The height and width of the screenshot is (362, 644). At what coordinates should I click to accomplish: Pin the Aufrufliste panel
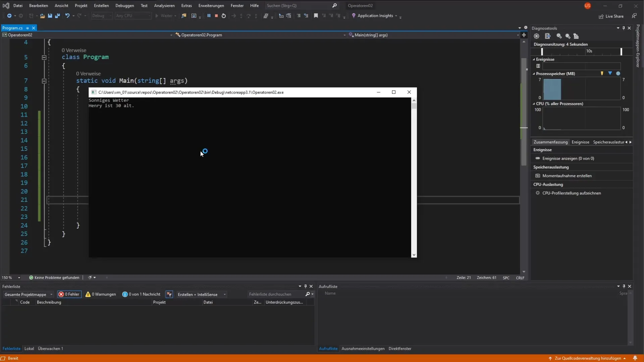624,286
